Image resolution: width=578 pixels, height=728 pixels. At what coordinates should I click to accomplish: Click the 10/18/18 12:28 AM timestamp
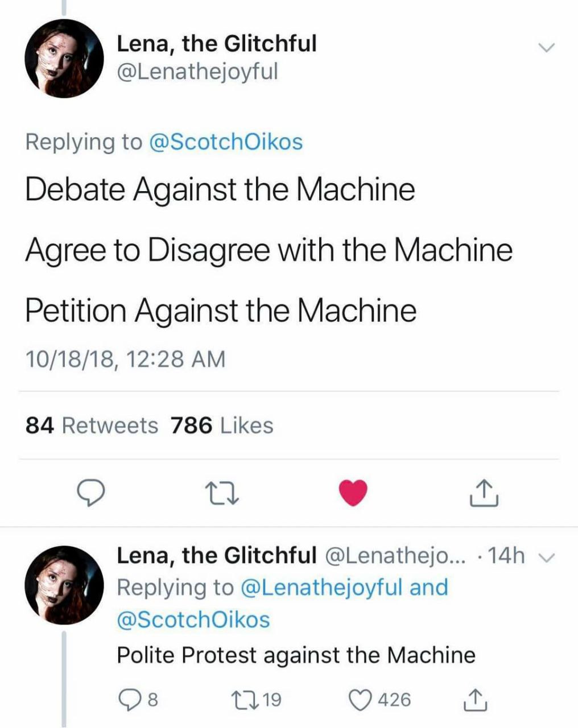point(125,359)
